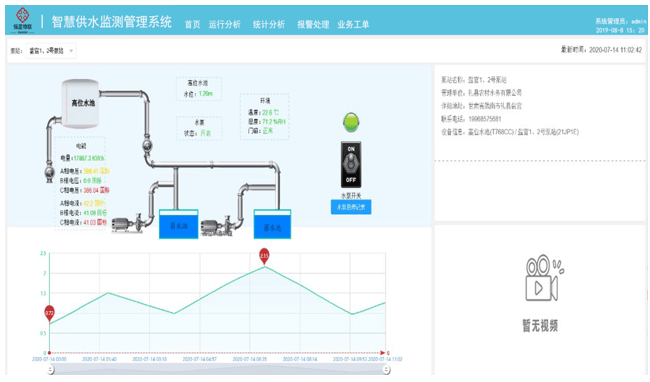
Task: Click the 最新时间 2020-07-14 11:02:42 timestamp
Action: pos(601,50)
